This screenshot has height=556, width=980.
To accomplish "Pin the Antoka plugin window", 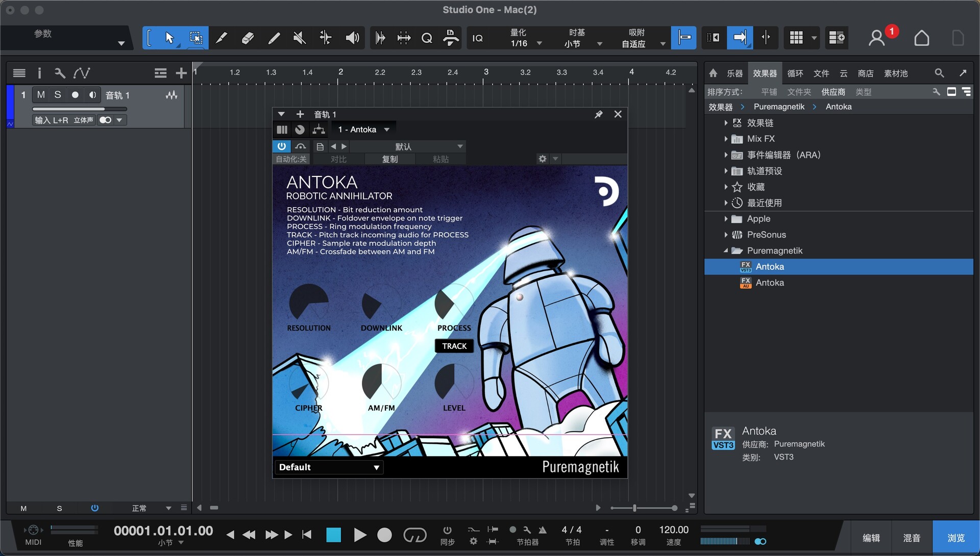I will (x=599, y=114).
